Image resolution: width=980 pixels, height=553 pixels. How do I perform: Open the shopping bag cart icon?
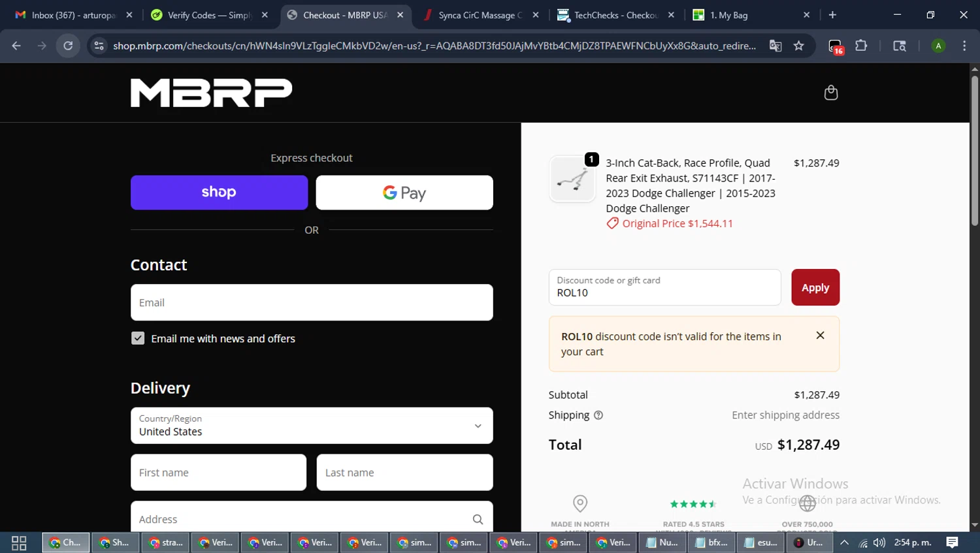(830, 93)
